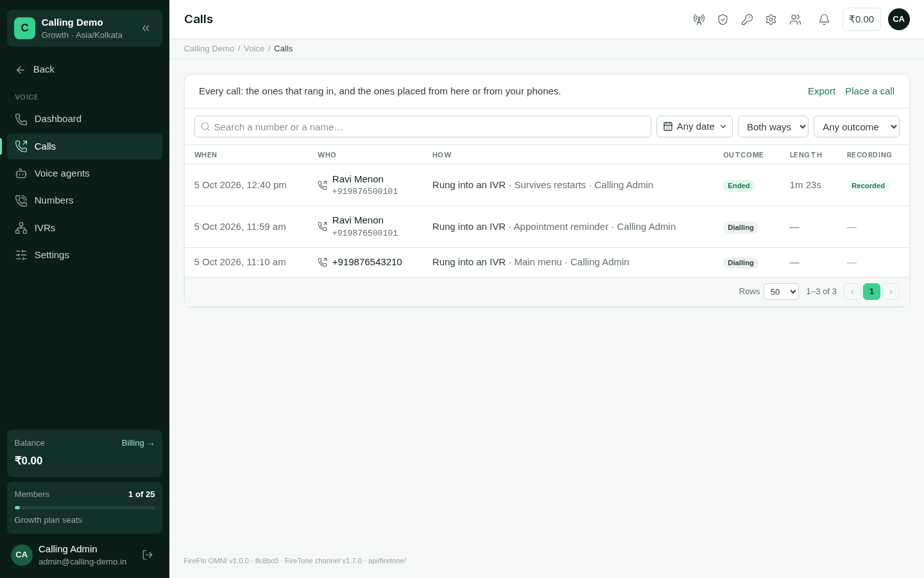The image size is (924, 578).
Task: Open the Any date filter
Action: point(694,127)
